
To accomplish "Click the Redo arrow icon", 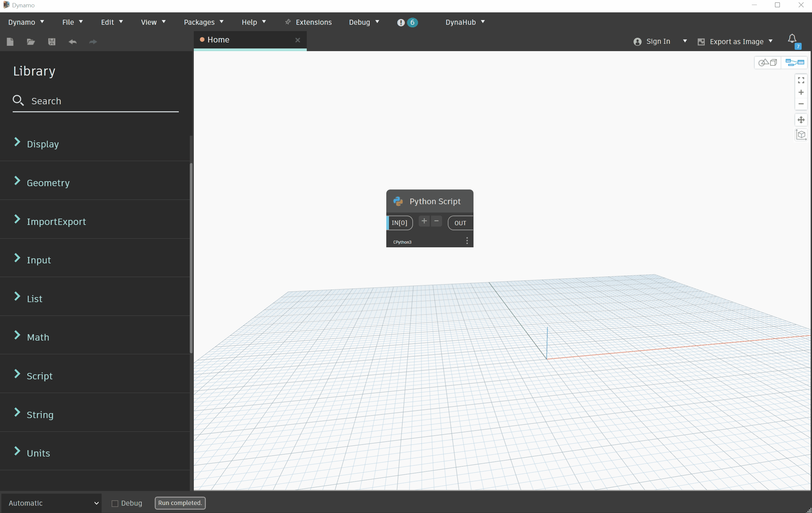I will point(93,41).
